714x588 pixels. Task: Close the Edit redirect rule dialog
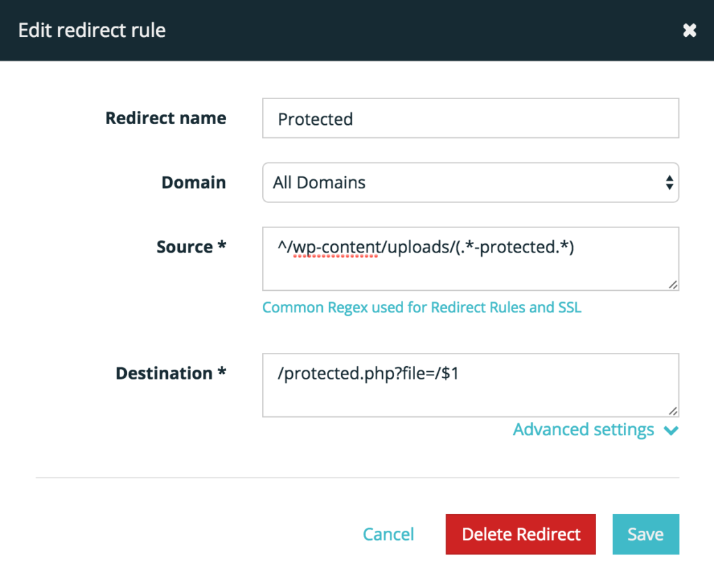click(690, 30)
